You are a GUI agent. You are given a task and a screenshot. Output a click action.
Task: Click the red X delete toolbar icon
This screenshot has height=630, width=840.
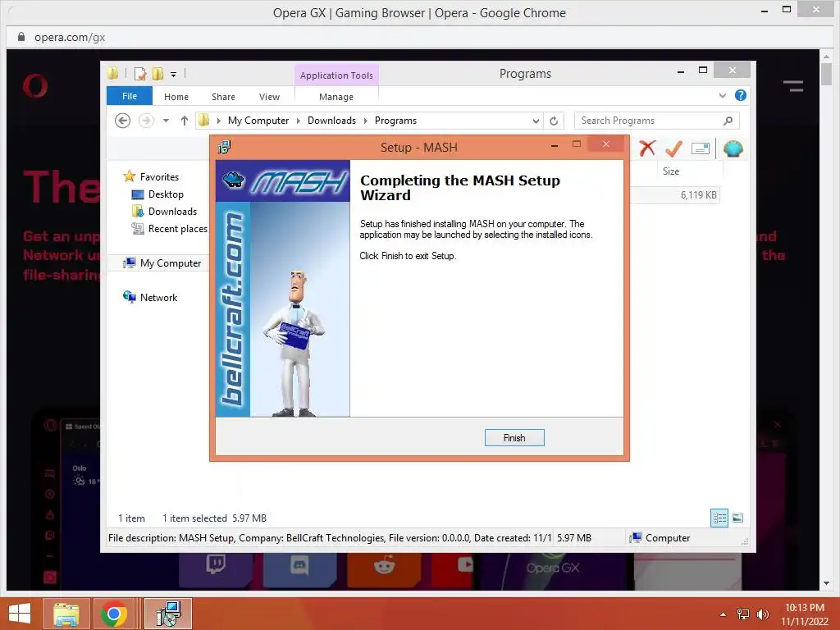pyautogui.click(x=647, y=148)
